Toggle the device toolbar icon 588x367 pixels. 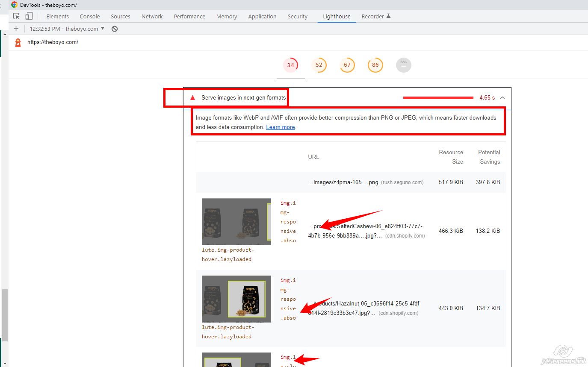[29, 16]
